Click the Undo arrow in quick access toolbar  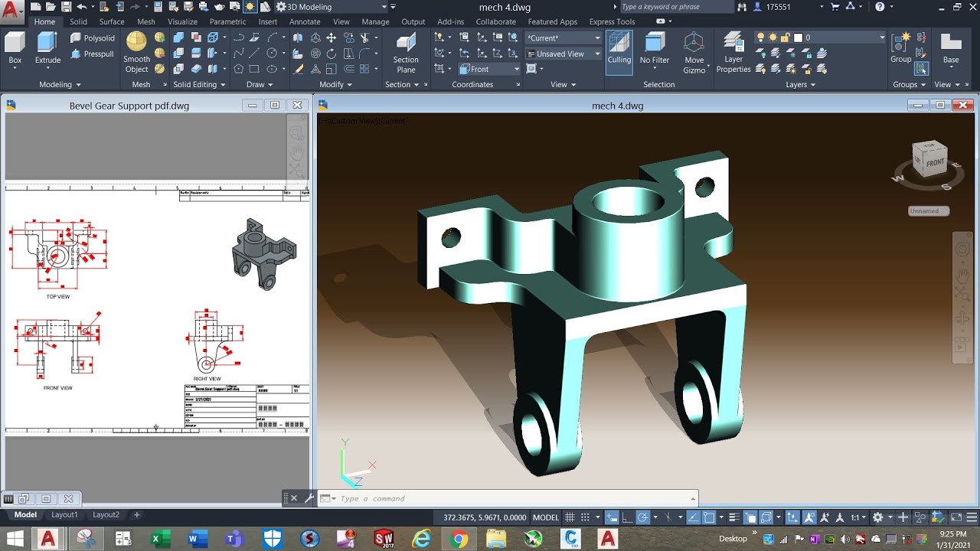coord(82,7)
